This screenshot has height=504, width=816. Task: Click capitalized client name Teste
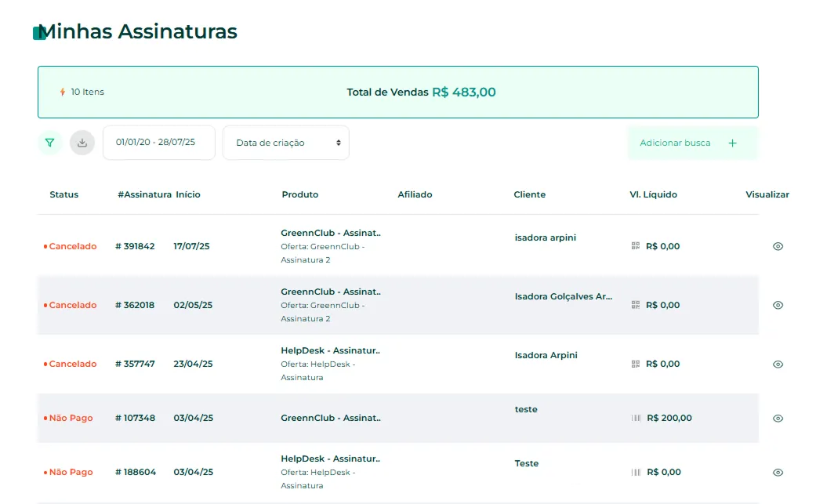527,463
